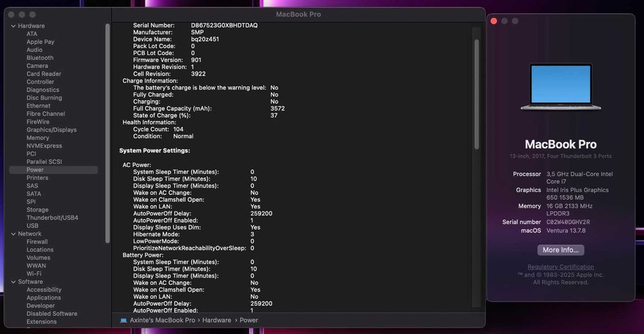This screenshot has width=644, height=334.
Task: Select Locations under Network
Action: click(x=40, y=250)
